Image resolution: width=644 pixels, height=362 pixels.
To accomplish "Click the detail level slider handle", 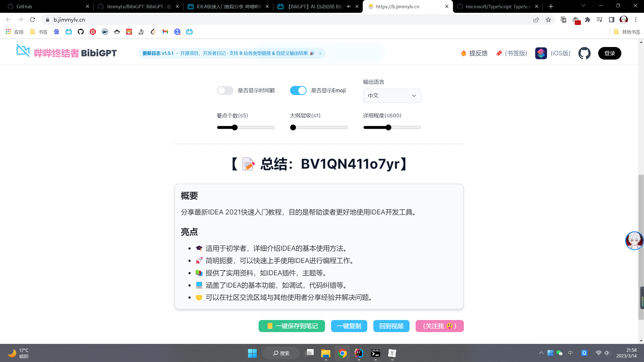I will click(388, 127).
